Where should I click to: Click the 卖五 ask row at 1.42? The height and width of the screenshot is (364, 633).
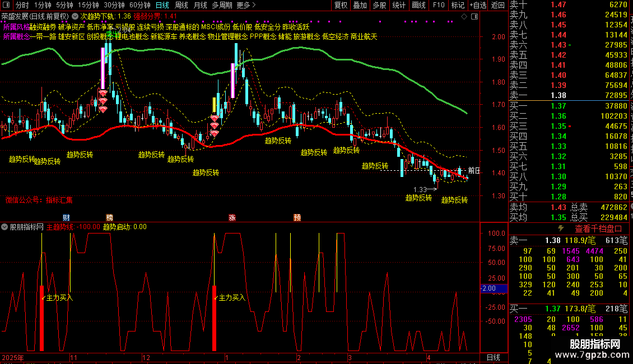569,55
